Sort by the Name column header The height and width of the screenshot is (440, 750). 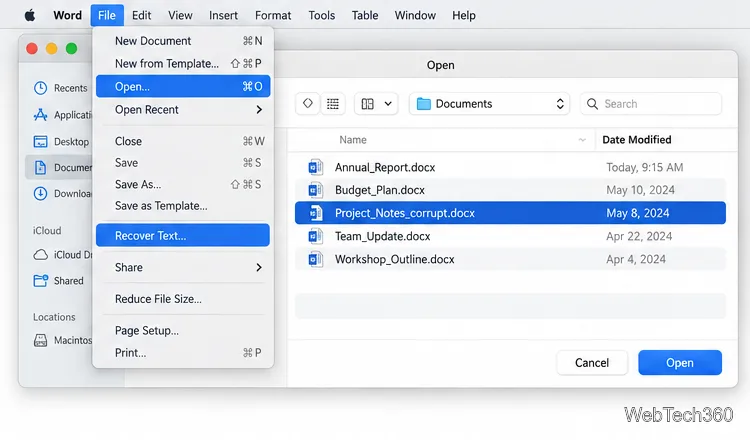pos(353,140)
